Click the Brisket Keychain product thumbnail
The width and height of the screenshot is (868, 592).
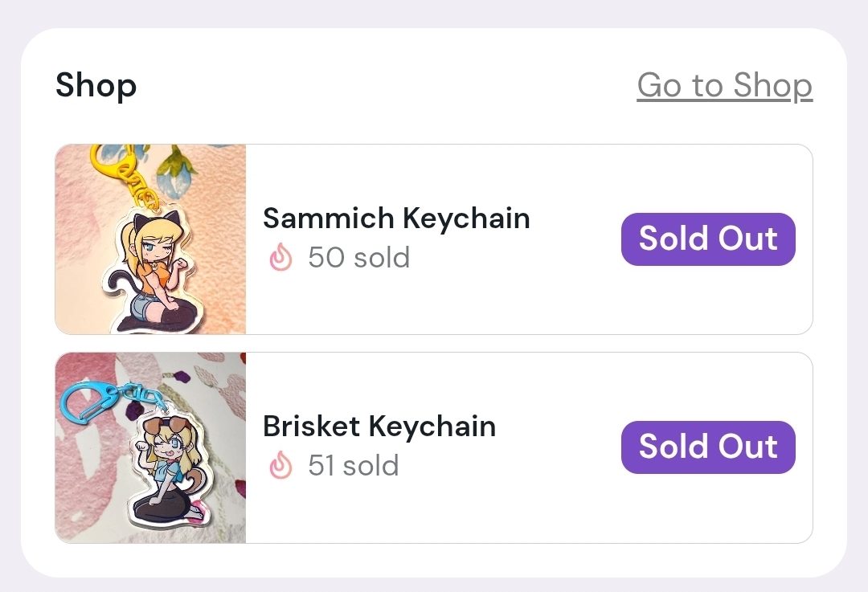pyautogui.click(x=150, y=447)
